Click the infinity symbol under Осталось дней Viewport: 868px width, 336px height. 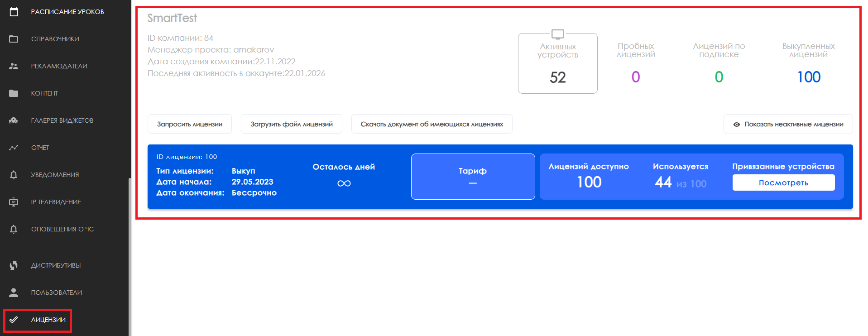[344, 183]
